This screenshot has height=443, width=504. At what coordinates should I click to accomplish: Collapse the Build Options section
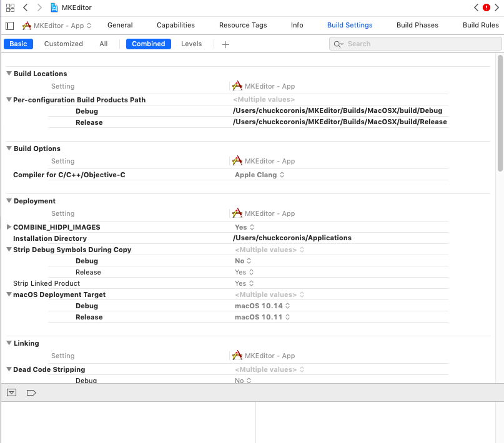pos(9,148)
